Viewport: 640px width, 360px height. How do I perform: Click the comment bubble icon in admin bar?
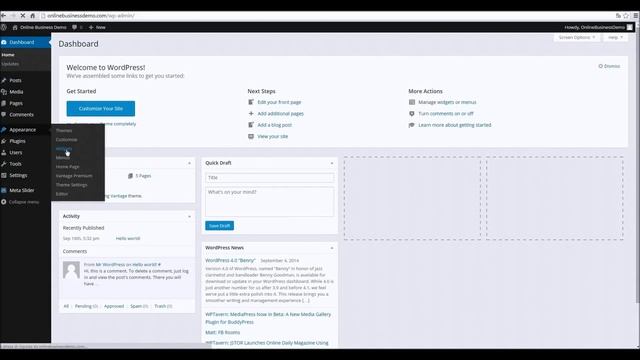coord(74,27)
